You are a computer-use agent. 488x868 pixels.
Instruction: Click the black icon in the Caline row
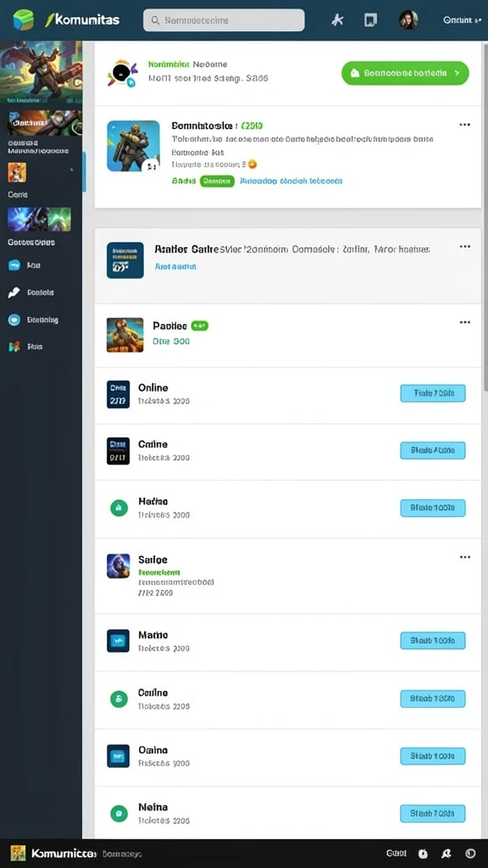pyautogui.click(x=119, y=451)
